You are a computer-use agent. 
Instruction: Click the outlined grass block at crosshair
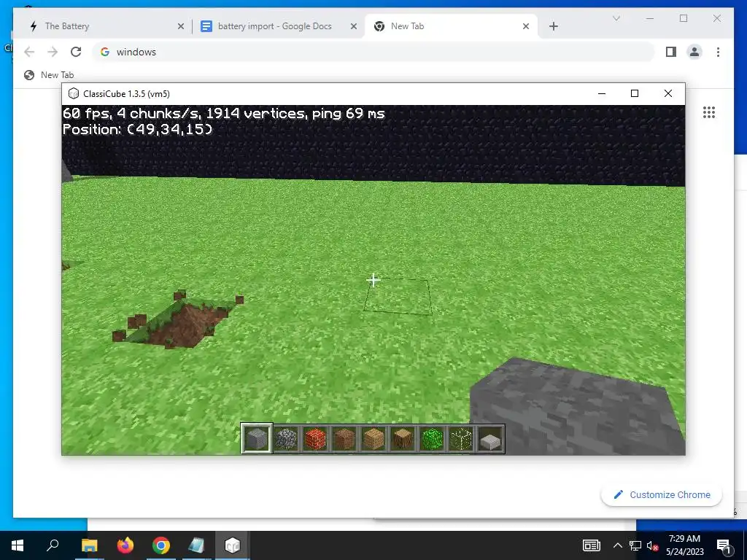[x=398, y=296]
